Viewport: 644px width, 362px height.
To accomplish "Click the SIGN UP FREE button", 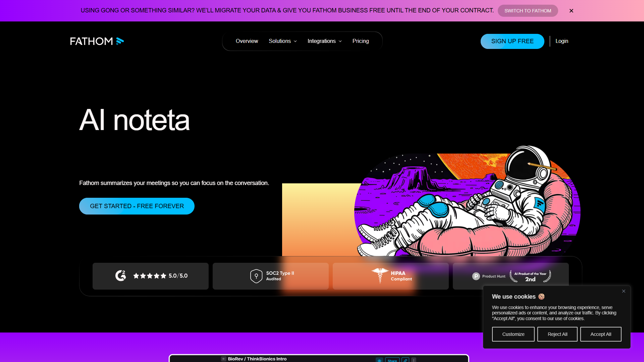I will pyautogui.click(x=512, y=41).
